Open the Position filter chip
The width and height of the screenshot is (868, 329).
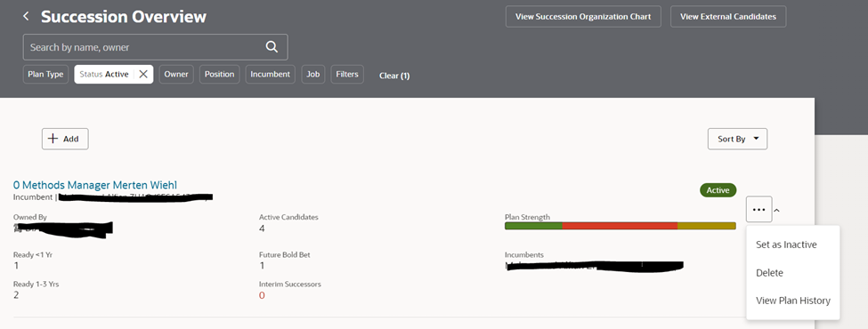[219, 74]
